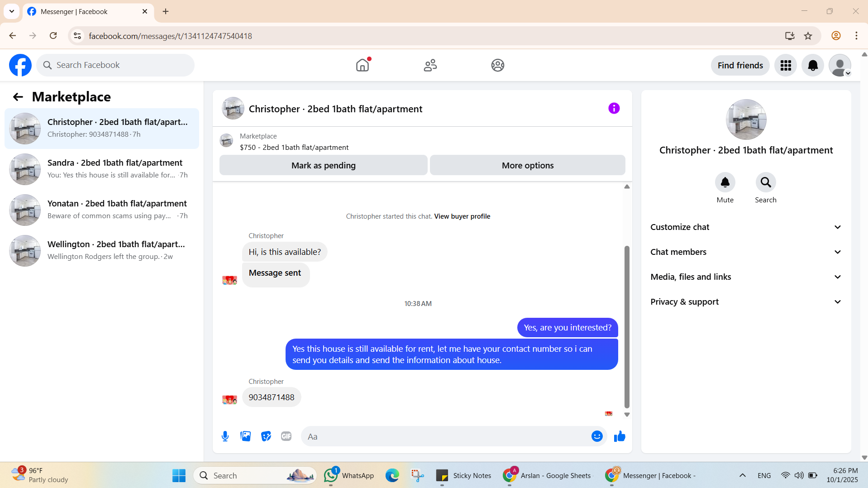
Task: Open WhatsApp from the taskbar
Action: pos(349,475)
